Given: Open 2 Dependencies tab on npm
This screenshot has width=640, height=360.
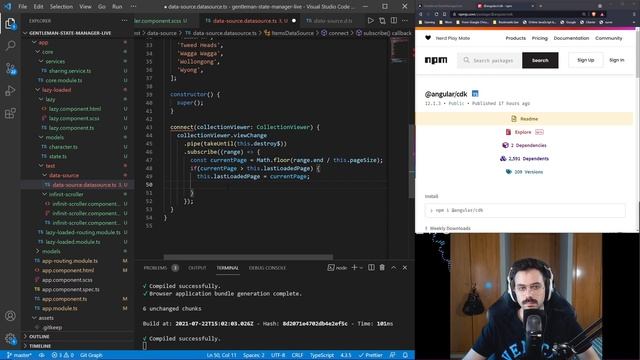Looking at the screenshot, I should [524, 145].
